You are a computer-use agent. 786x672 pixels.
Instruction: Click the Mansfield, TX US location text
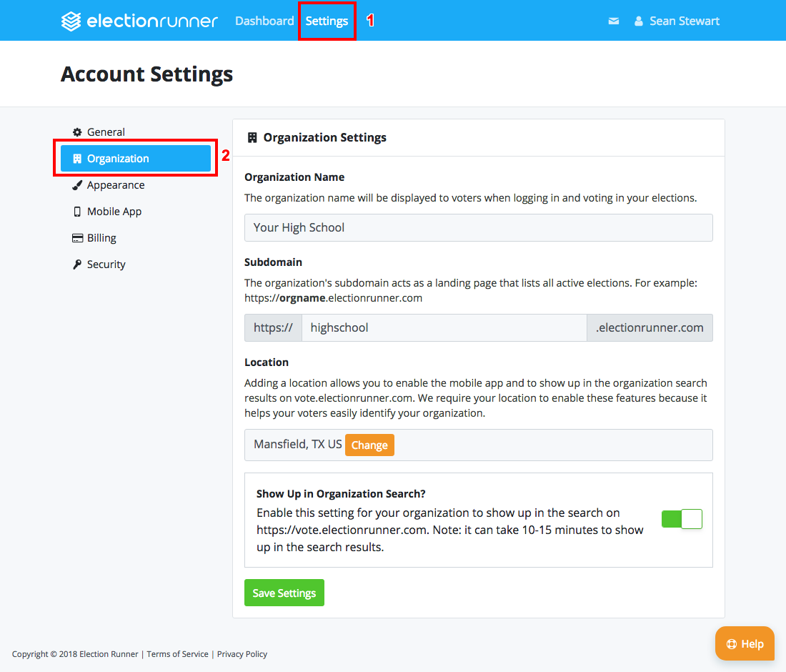coord(298,445)
